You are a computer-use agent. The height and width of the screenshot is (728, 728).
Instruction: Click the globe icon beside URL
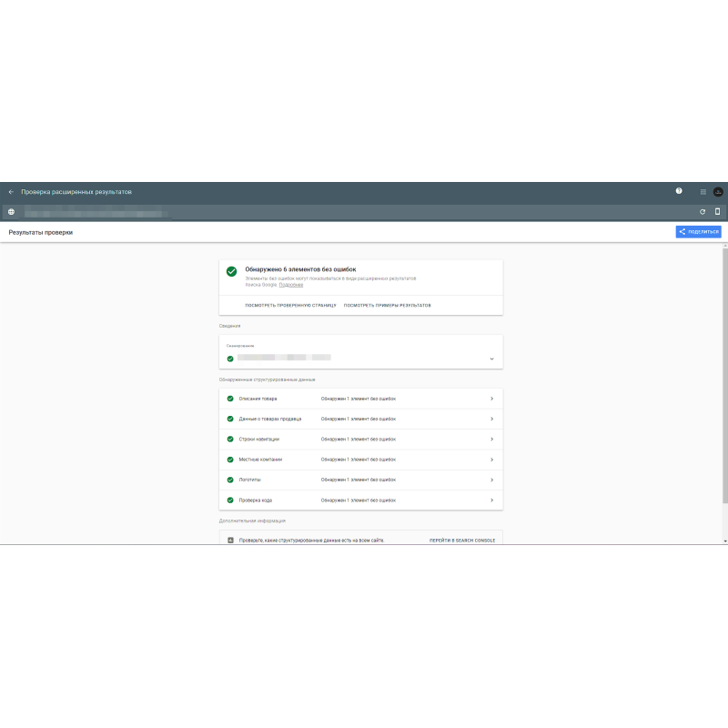11,212
